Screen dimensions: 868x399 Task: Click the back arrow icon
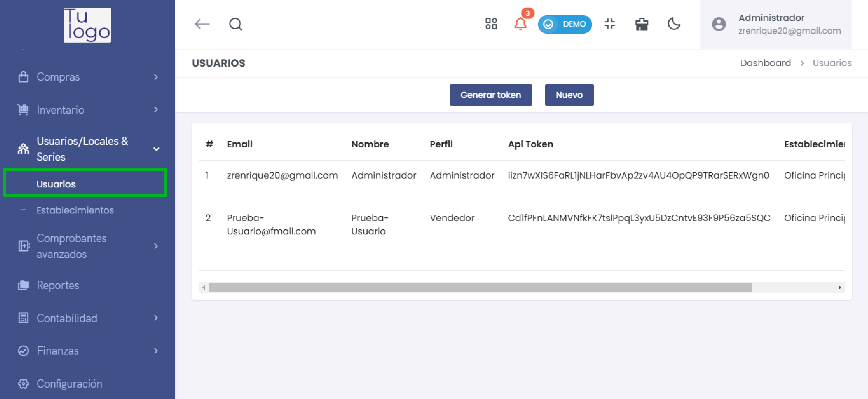click(x=202, y=24)
